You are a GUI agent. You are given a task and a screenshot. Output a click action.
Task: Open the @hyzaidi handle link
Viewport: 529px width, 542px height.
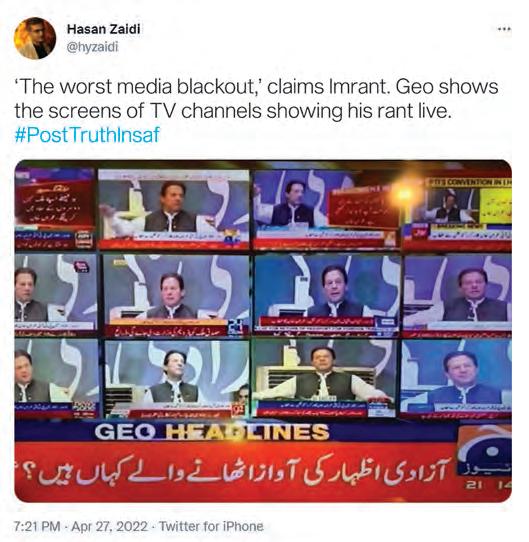click(92, 47)
